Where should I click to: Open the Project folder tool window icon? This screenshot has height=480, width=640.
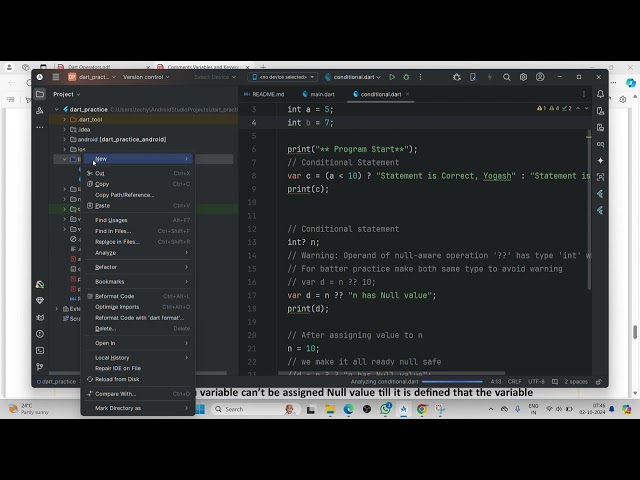pos(40,94)
